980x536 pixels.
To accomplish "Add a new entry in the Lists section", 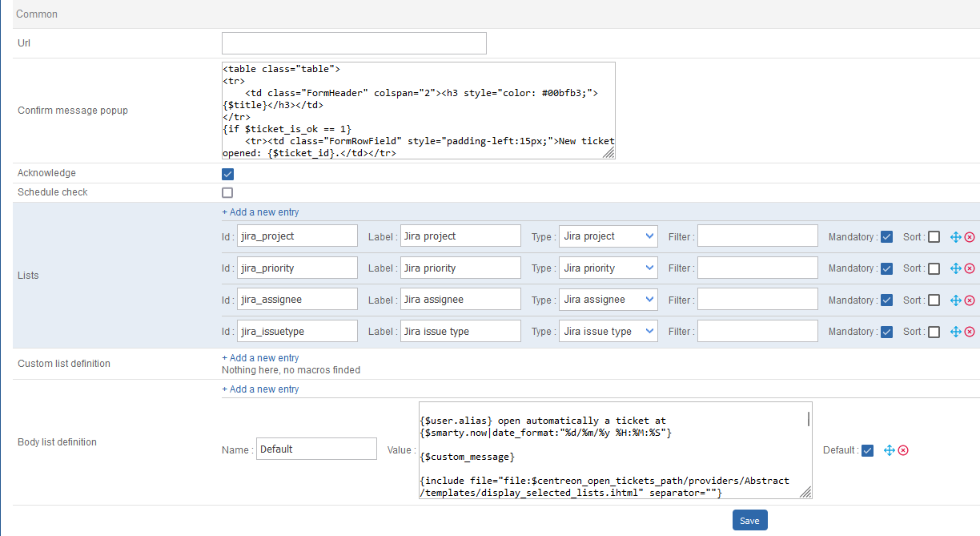I will [259, 212].
